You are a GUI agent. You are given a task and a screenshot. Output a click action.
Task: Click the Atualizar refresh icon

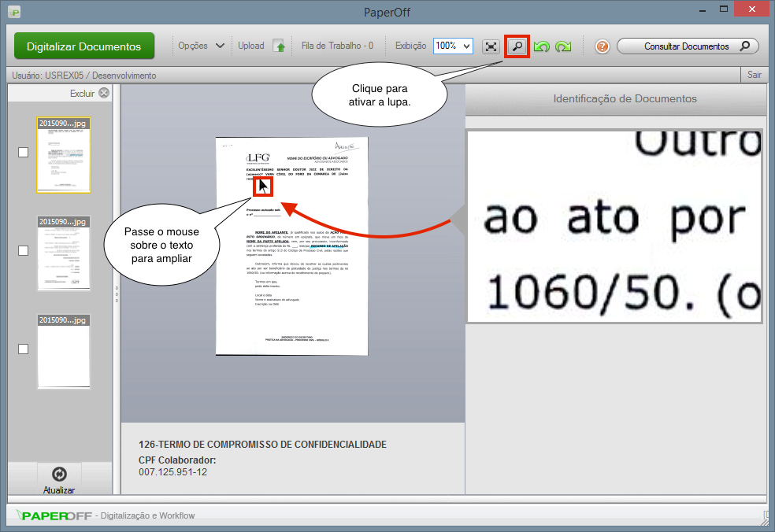59,475
